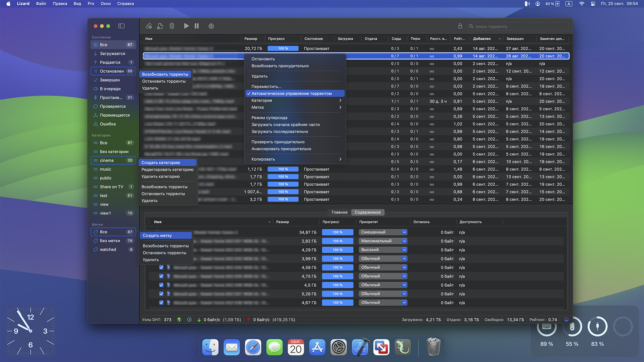This screenshot has height=362, width=644.
Task: Select the Без метки tag filter
Action: tap(113, 241)
